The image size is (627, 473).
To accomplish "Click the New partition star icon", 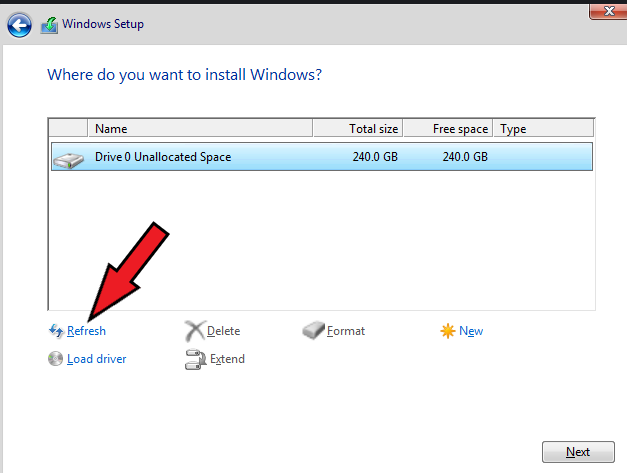I will 448,331.
